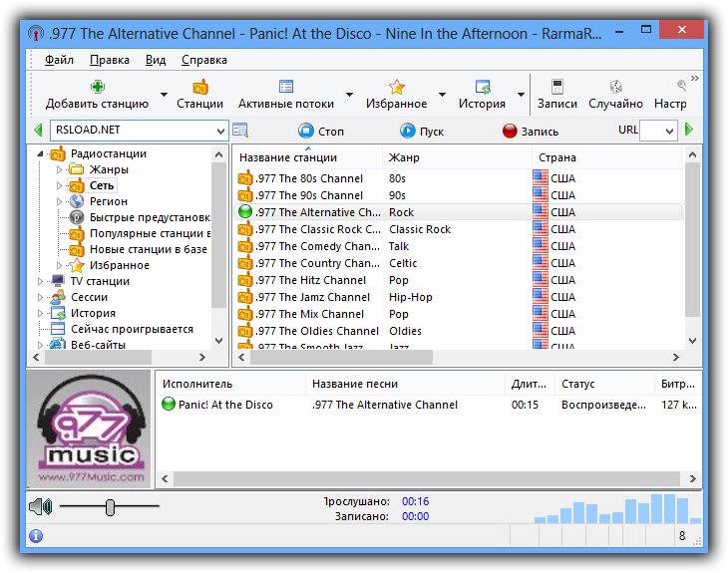Expand the TV станции tree node

[x=40, y=281]
